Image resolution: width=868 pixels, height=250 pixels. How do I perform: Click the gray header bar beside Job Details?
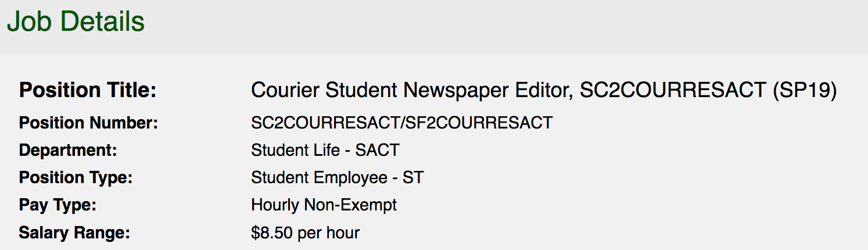pyautogui.click(x=505, y=27)
